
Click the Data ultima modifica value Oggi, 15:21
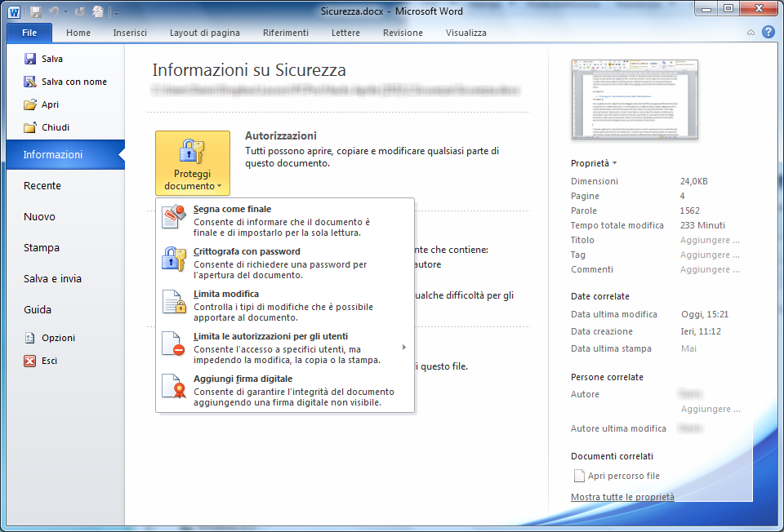pyautogui.click(x=705, y=315)
